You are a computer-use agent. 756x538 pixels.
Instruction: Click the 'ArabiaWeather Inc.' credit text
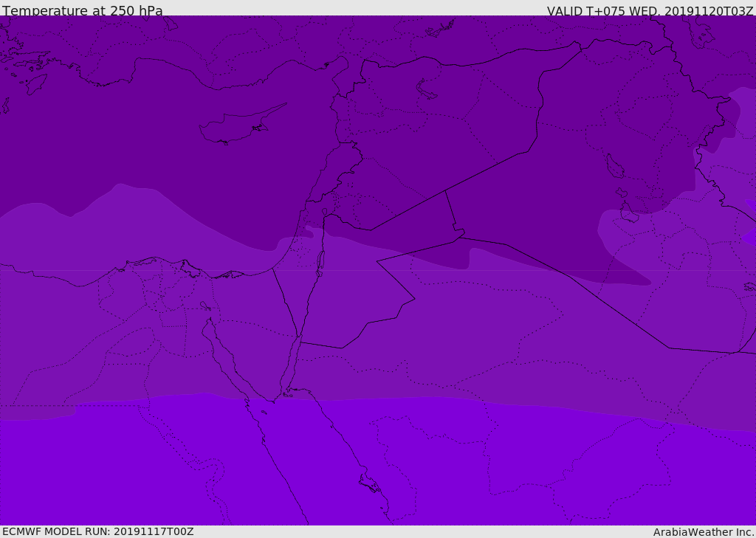(704, 532)
